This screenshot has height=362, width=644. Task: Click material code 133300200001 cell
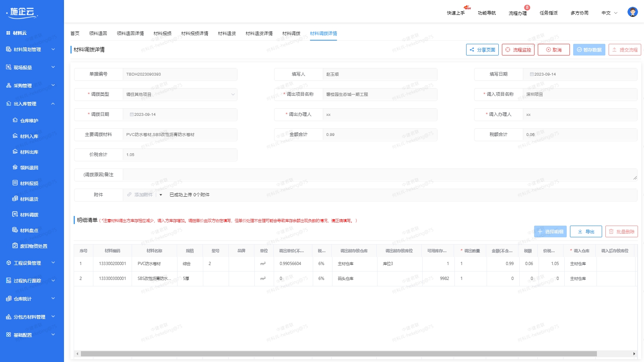(x=112, y=264)
